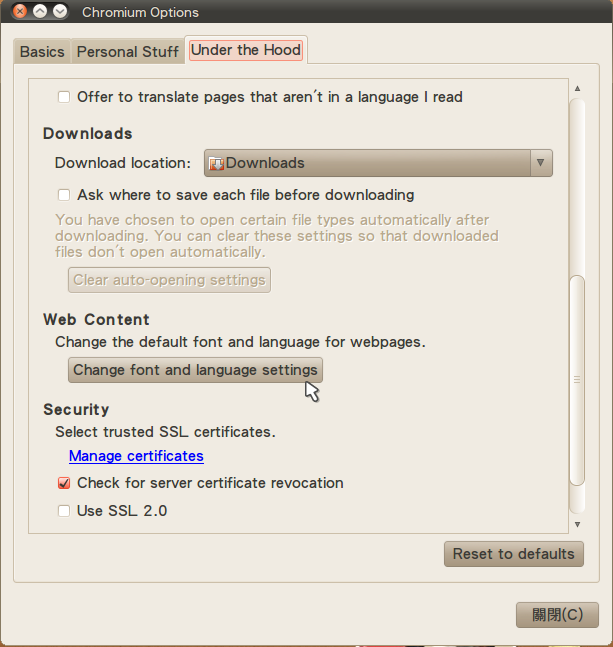The height and width of the screenshot is (647, 613).
Task: Click the Downloads folder icon
Action: (x=216, y=163)
